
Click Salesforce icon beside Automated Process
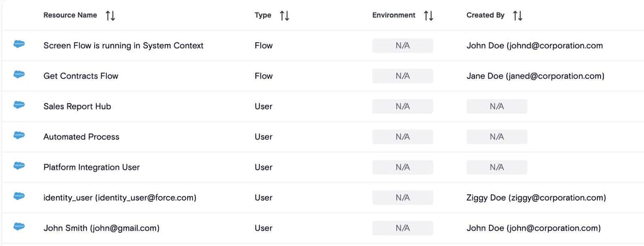(19, 136)
